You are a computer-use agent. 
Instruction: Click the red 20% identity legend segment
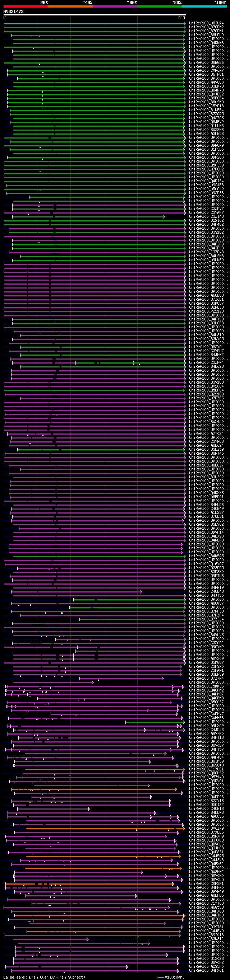(26, 6)
